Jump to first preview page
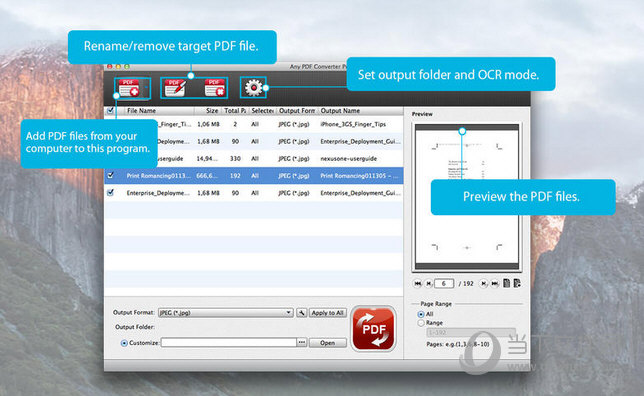 (x=417, y=283)
